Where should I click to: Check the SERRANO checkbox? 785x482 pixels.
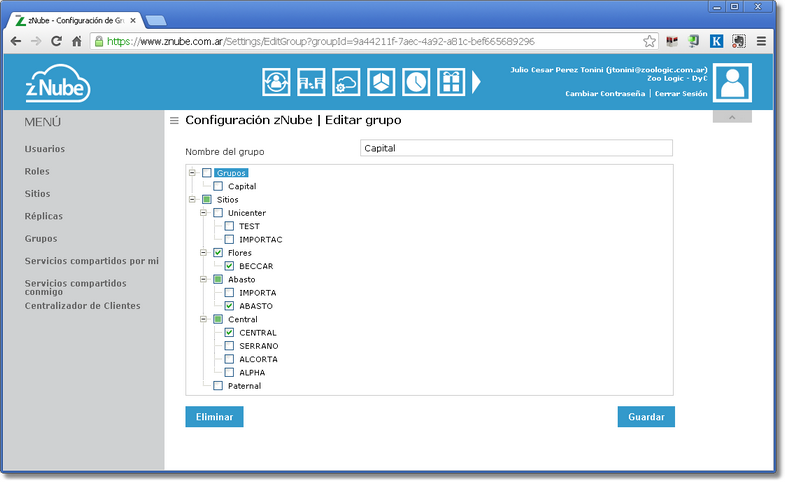230,346
